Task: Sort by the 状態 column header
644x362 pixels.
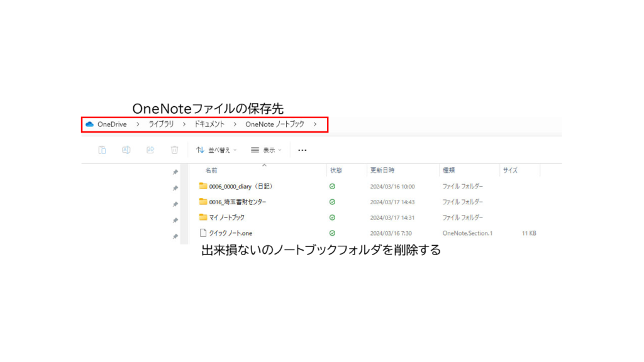Action: 336,170
